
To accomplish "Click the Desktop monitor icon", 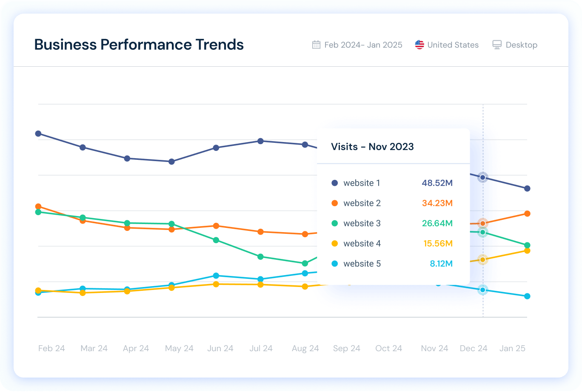I will point(496,44).
